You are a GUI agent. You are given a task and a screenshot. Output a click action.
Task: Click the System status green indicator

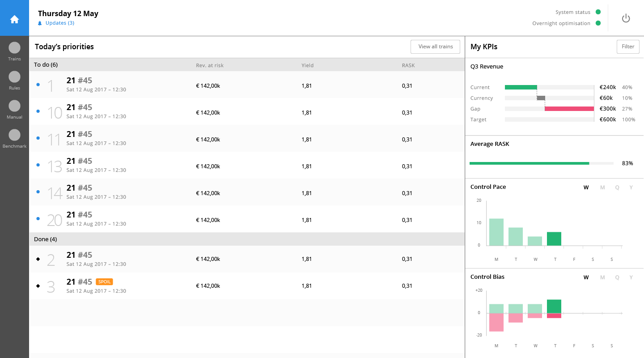click(x=598, y=12)
